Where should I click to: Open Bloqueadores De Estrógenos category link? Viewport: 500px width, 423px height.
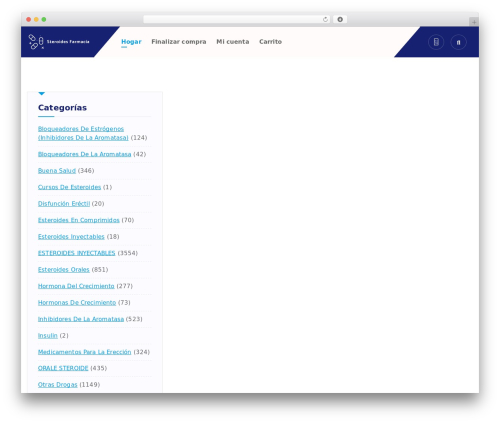pyautogui.click(x=83, y=133)
